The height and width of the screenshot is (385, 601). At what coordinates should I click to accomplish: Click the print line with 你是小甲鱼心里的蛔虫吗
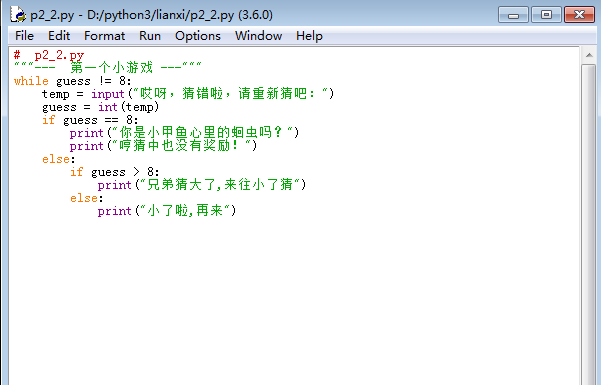coord(184,133)
